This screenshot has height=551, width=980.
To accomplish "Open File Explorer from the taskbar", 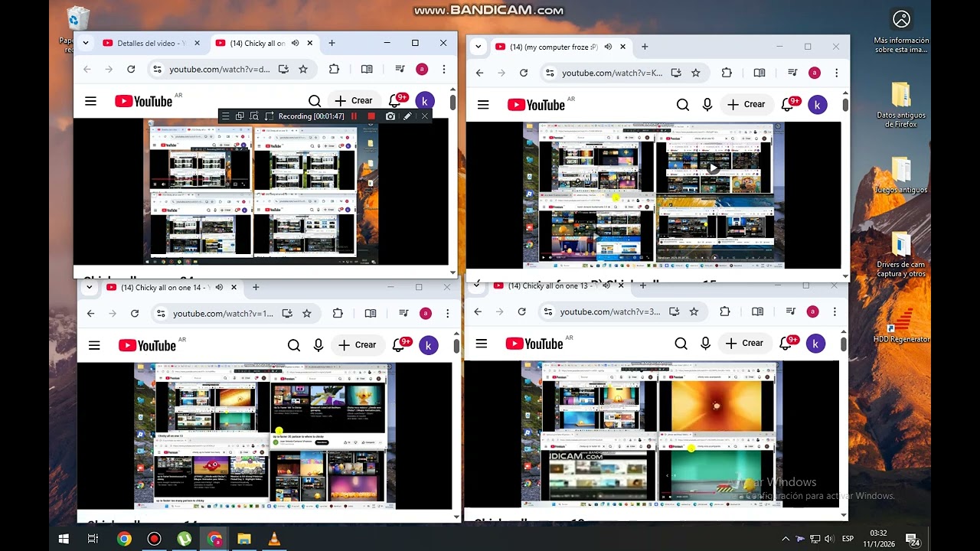I will pyautogui.click(x=243, y=539).
